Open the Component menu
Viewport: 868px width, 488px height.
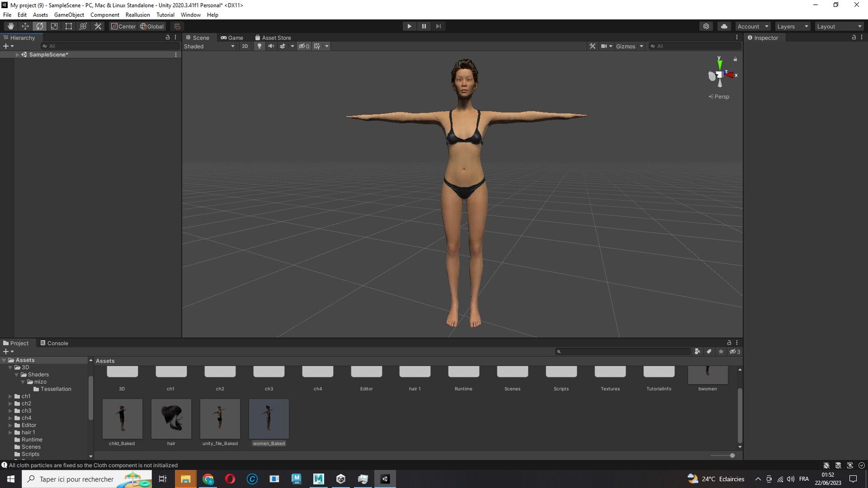click(x=105, y=15)
